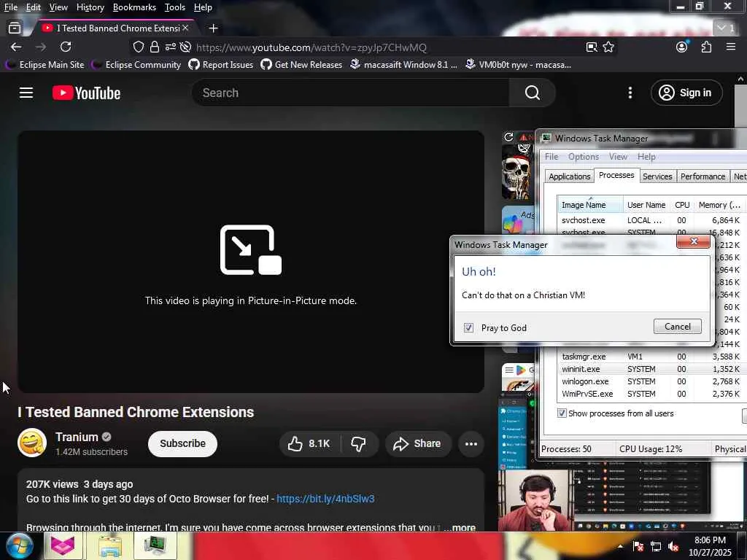Viewport: 747px width, 560px height.
Task: Open the bit.ly/4nbSlw3 link
Action: [325, 499]
